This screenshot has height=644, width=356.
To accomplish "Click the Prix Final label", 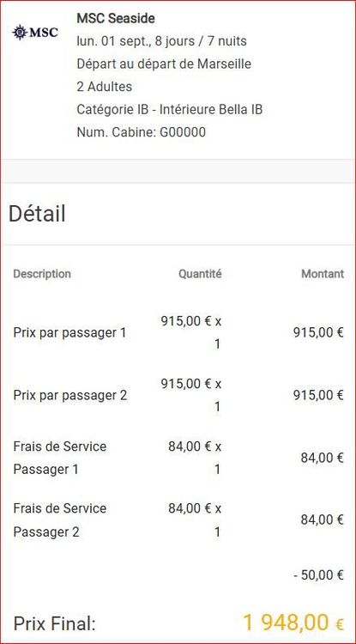I will click(54, 623).
